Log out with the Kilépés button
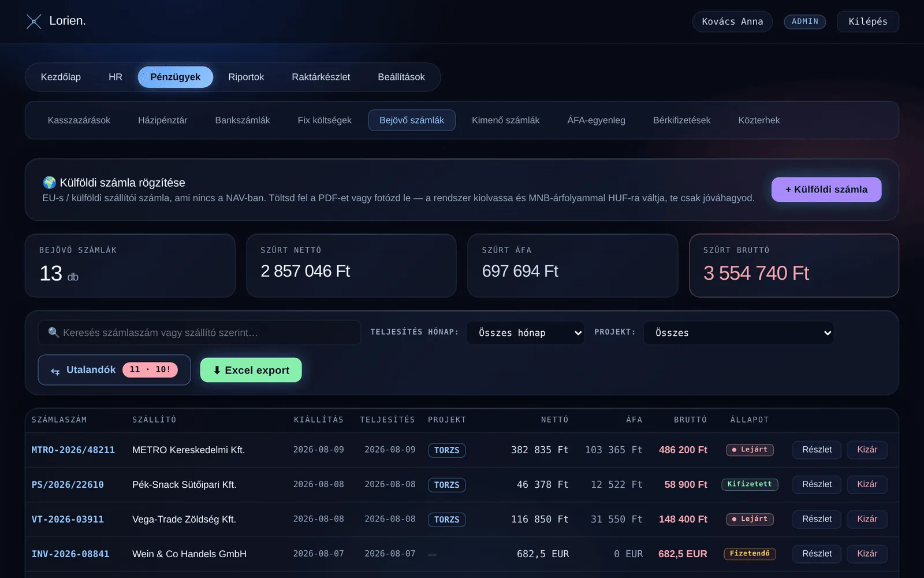The image size is (924, 578). pyautogui.click(x=868, y=21)
